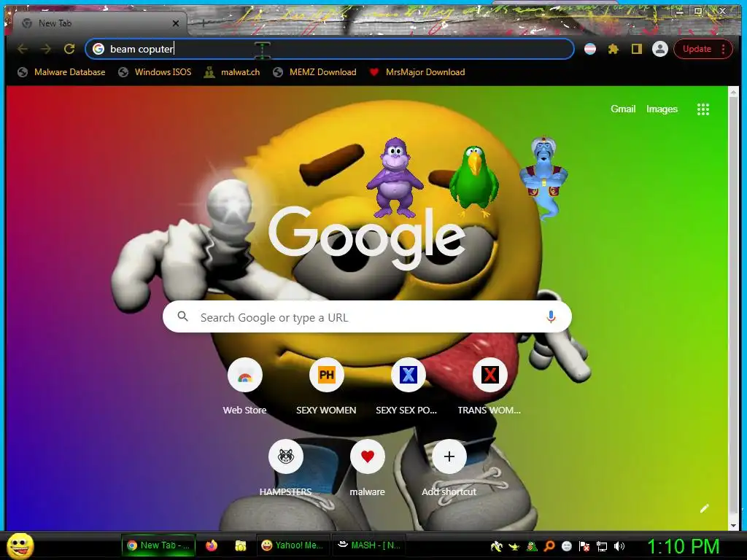
Task: Open the Chrome menu three dots
Action: (723, 49)
